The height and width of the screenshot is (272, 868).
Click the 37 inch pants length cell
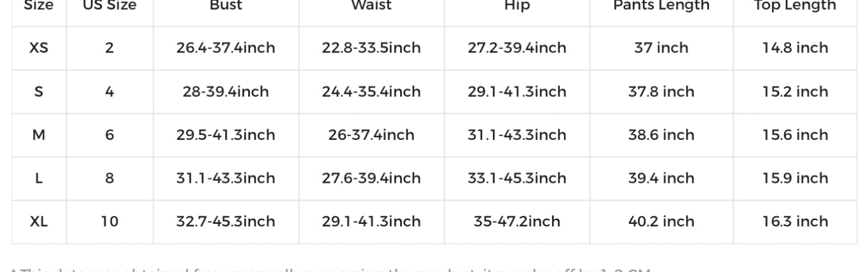pyautogui.click(x=661, y=48)
